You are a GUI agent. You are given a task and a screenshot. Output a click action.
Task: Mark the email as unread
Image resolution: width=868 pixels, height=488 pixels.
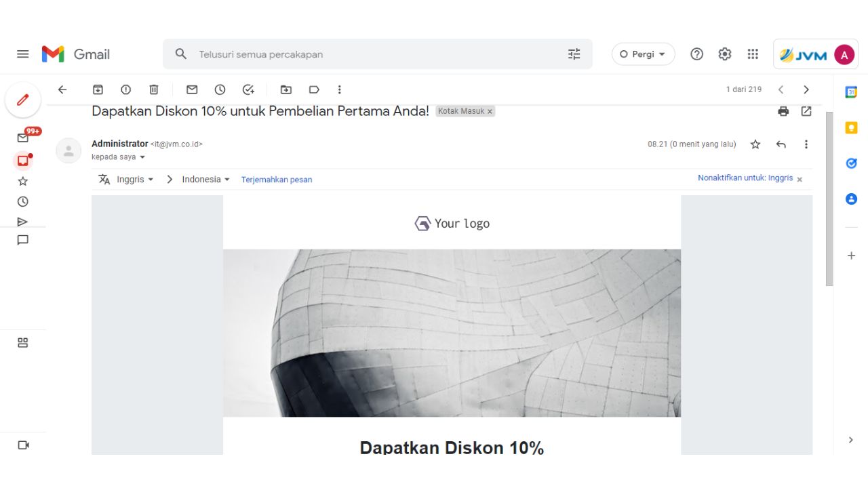[192, 89]
